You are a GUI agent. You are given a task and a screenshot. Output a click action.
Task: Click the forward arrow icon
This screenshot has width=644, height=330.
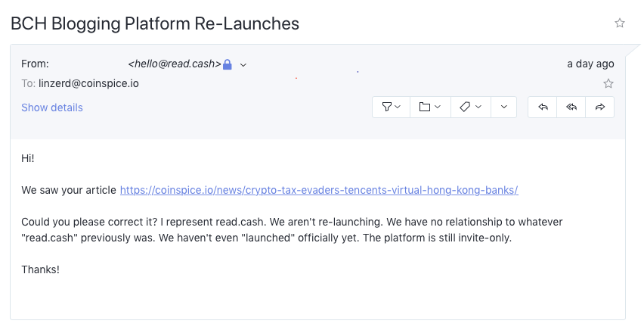point(600,107)
